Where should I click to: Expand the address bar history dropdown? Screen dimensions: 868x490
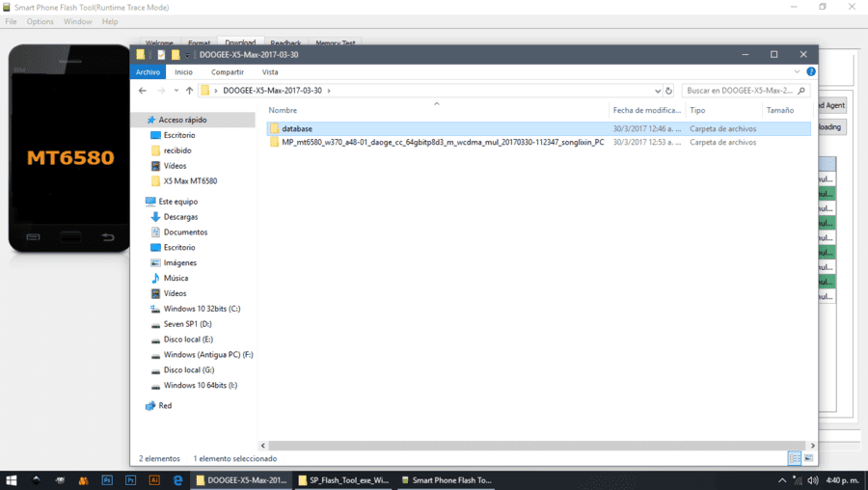point(658,91)
